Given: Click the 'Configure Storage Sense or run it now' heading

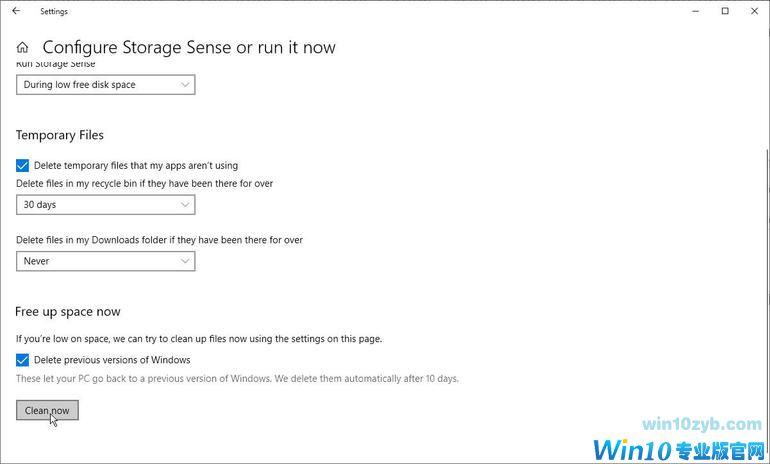Looking at the screenshot, I should [189, 47].
